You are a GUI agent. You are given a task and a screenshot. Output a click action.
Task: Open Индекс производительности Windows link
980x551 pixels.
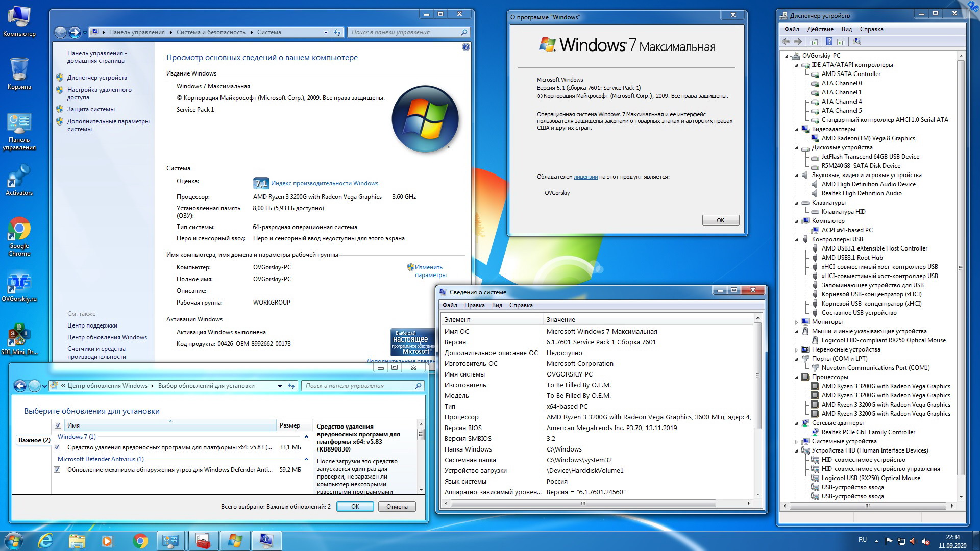click(x=325, y=183)
